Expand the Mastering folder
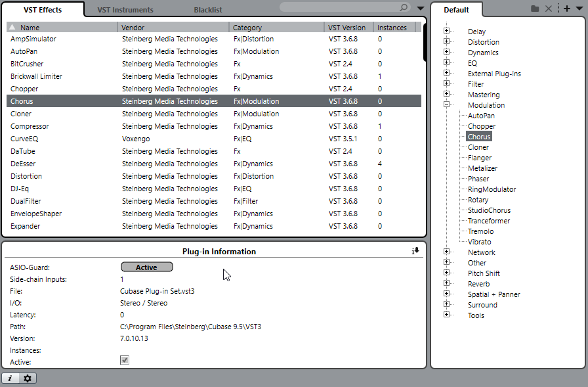The height and width of the screenshot is (387, 588). tap(446, 94)
